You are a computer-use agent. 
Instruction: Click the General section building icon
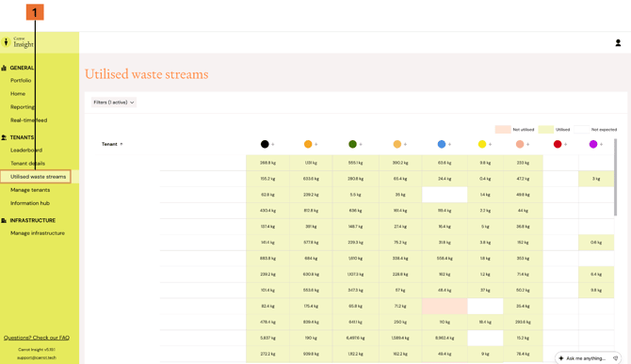4,68
